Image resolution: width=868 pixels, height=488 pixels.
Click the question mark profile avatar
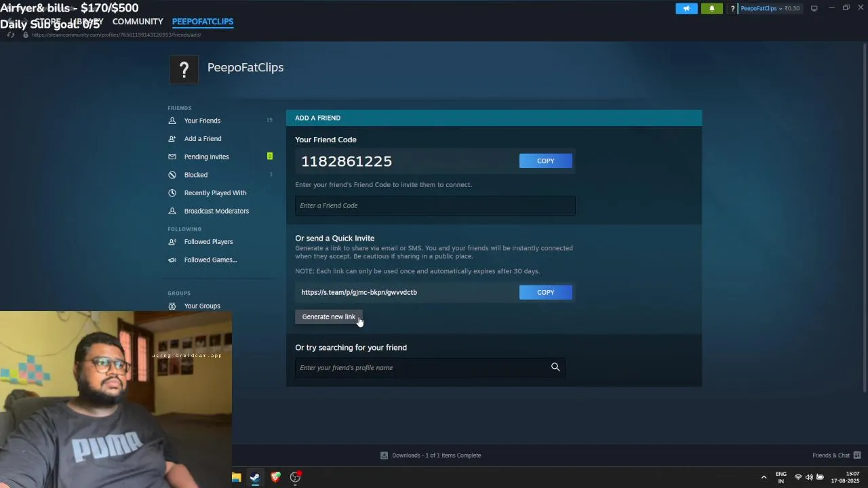click(184, 69)
